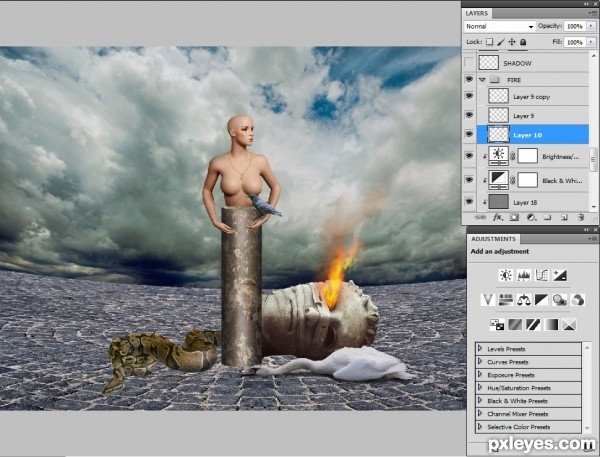
Task: Expand Black & White Presets
Action: 479,401
